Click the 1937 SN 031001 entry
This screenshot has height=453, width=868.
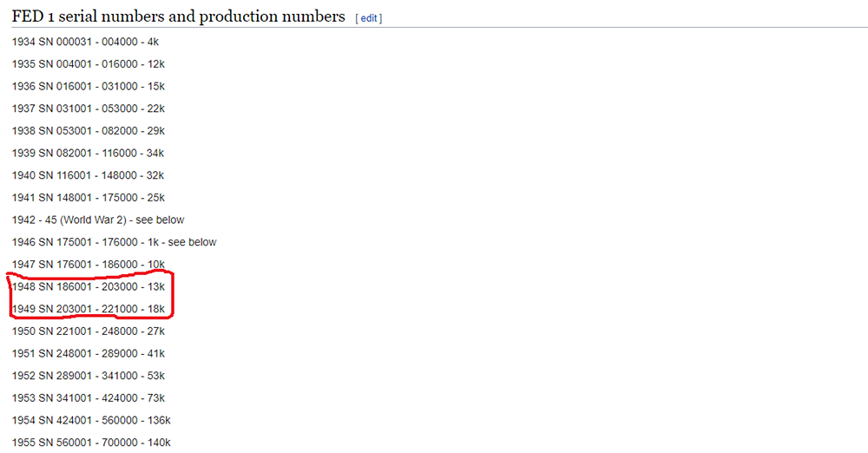click(x=88, y=108)
